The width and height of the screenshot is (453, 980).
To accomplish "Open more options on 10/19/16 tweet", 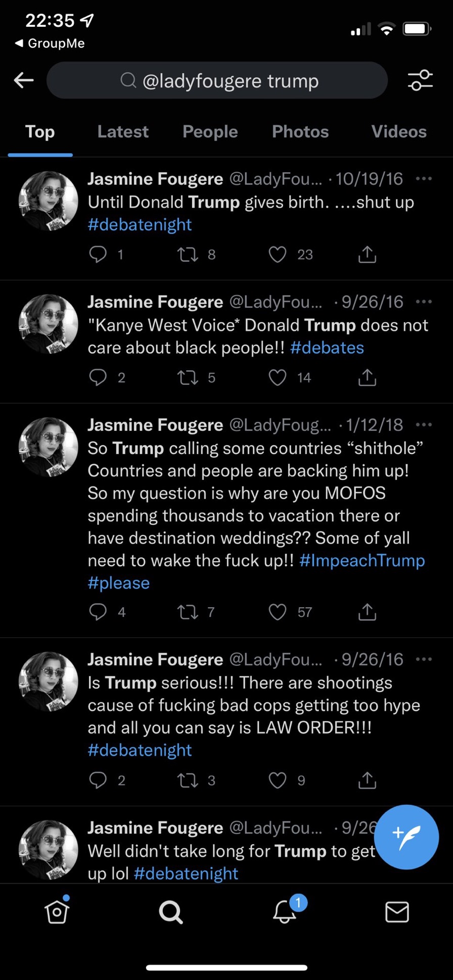I will [424, 178].
